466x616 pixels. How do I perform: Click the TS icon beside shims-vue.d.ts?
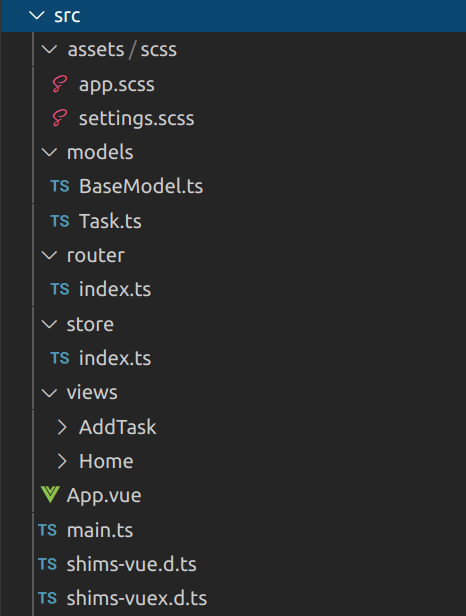pos(48,564)
